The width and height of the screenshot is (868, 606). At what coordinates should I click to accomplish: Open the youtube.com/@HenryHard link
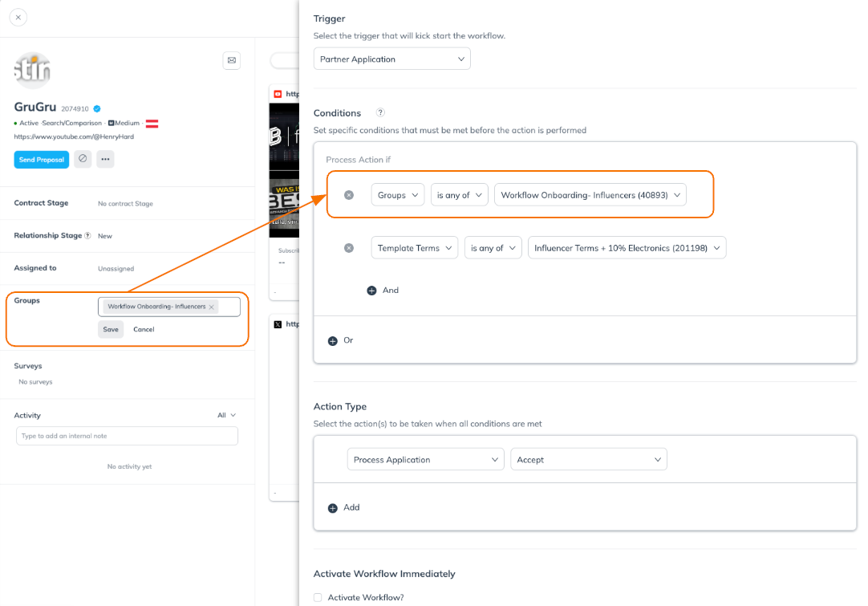(74, 136)
